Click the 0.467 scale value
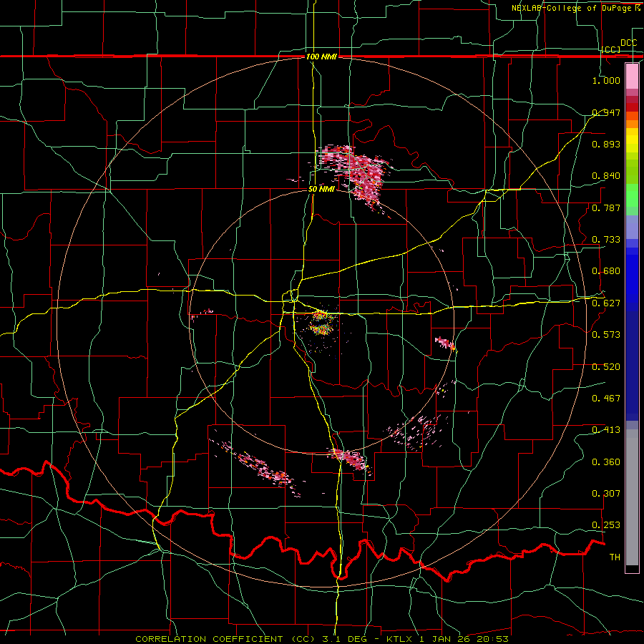The height and width of the screenshot is (644, 644). point(606,398)
